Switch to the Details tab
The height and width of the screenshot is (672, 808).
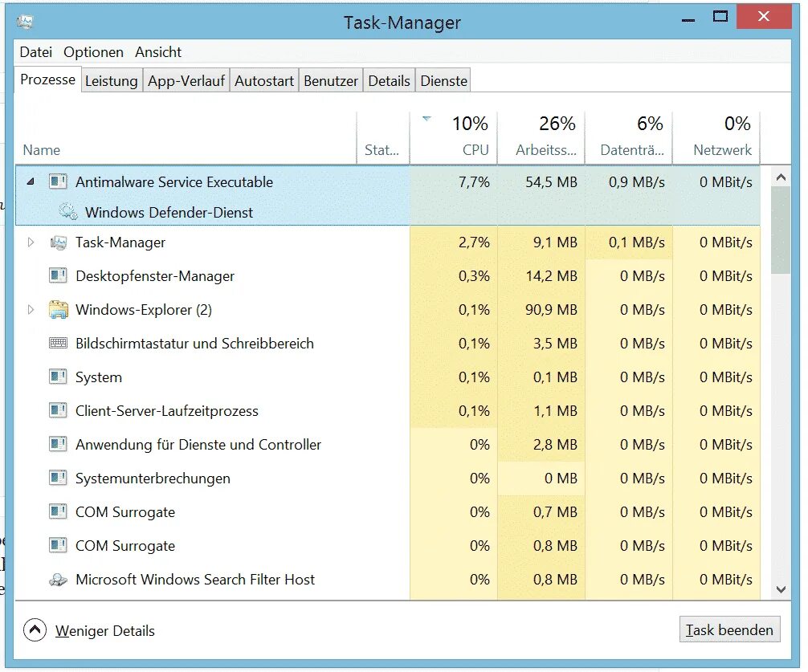[389, 81]
